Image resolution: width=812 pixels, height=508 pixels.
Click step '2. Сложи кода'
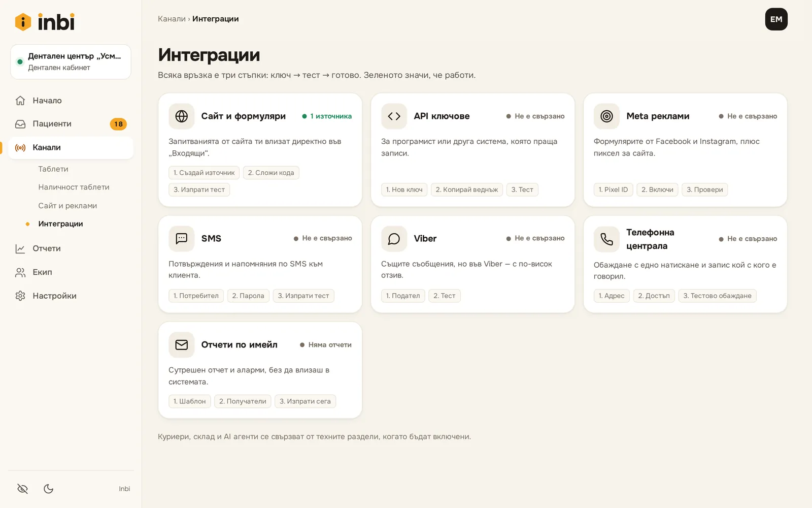coord(271,173)
